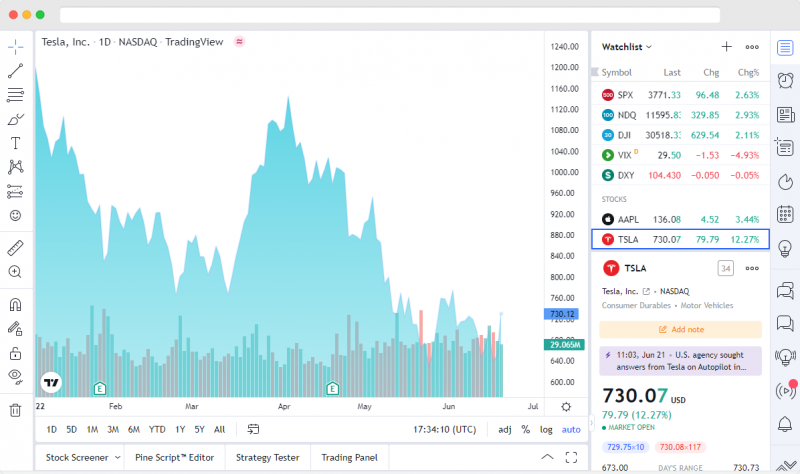The width and height of the screenshot is (800, 474).
Task: Select the YTD time range
Action: tap(157, 430)
